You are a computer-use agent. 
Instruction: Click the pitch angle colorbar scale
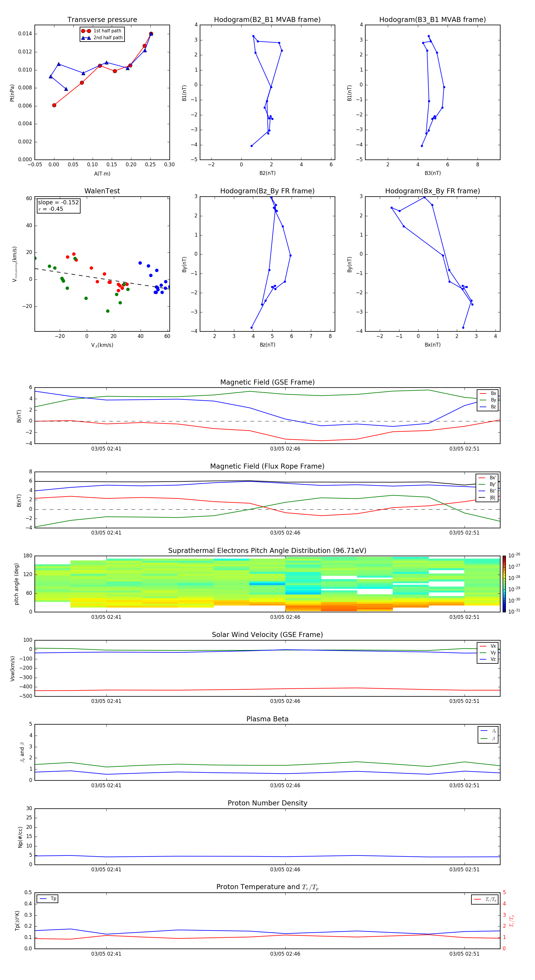[504, 584]
